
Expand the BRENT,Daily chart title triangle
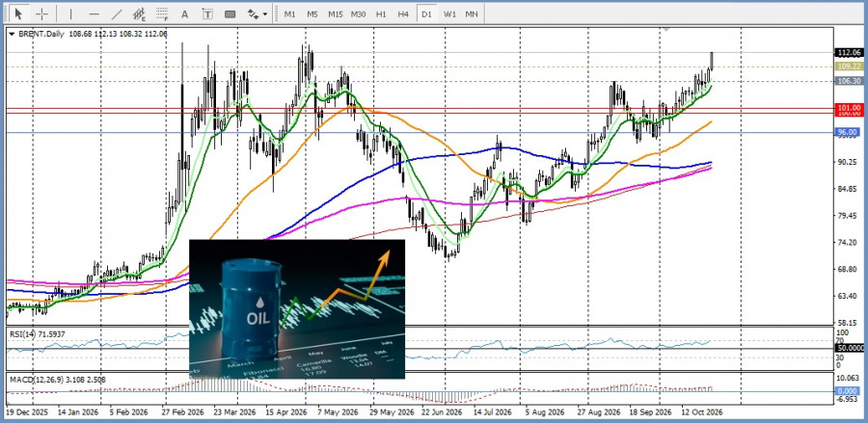(11, 35)
